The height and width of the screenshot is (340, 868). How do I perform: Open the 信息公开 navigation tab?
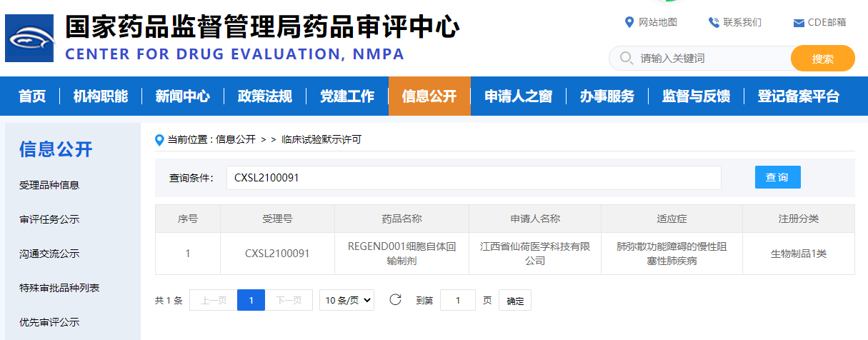pyautogui.click(x=429, y=96)
